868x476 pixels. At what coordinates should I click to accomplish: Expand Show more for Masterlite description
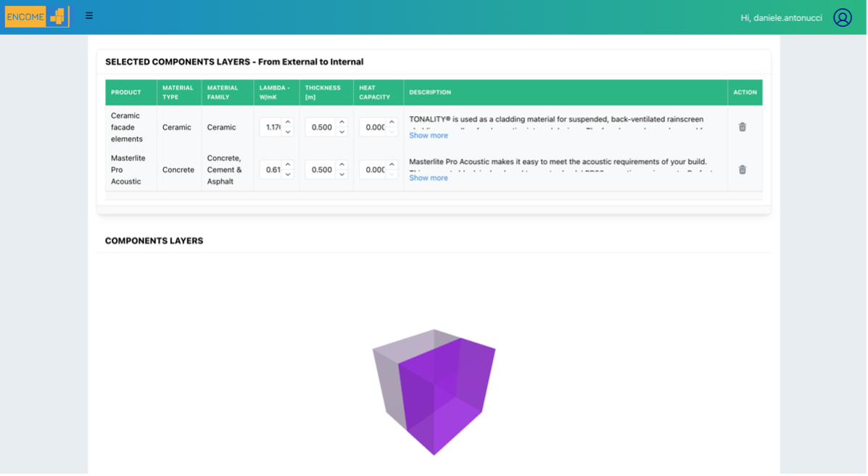click(x=429, y=178)
